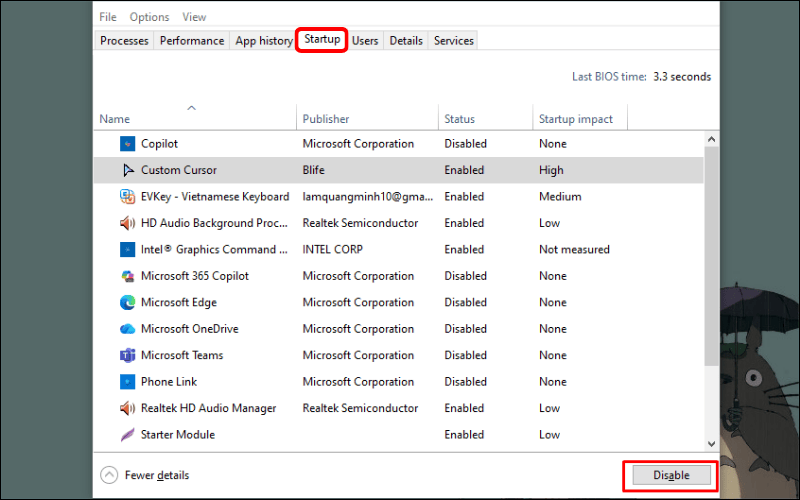Click the Custom Cursor arrow icon

128,170
